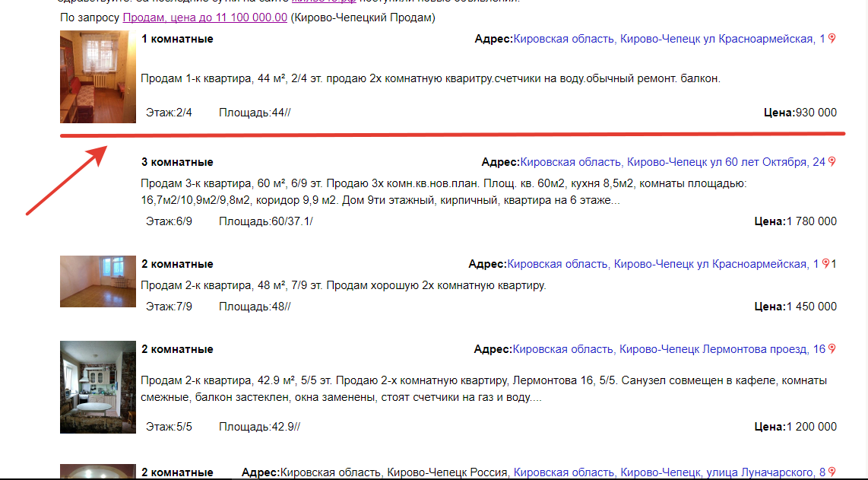868x480 pixels.
Task: Click map pin beside Лермонтова проезд, 16
Action: tap(832, 348)
